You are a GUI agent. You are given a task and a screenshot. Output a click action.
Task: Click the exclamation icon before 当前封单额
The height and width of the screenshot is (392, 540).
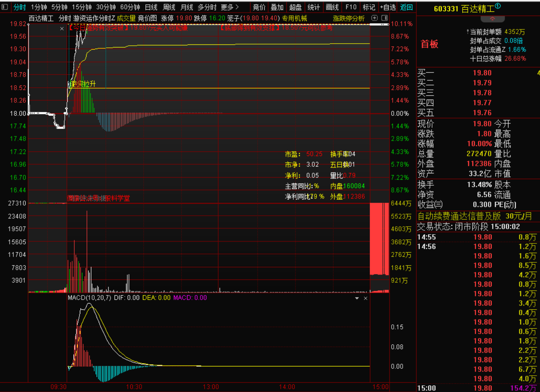point(467,32)
